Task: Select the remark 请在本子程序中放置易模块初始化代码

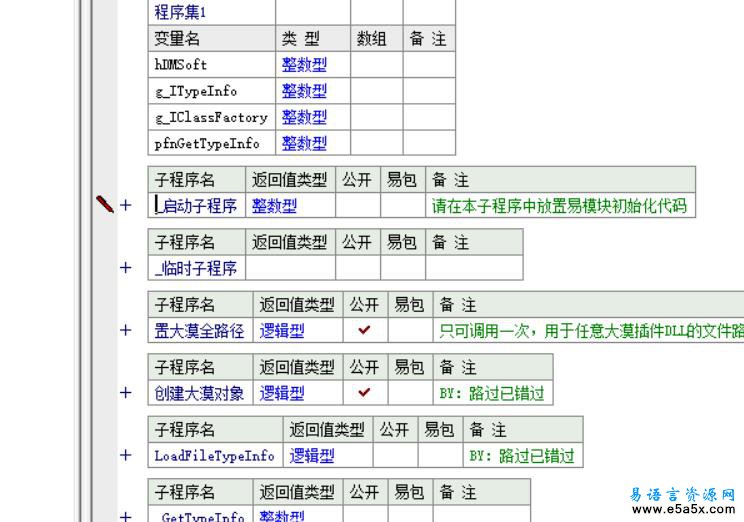Action: 559,205
